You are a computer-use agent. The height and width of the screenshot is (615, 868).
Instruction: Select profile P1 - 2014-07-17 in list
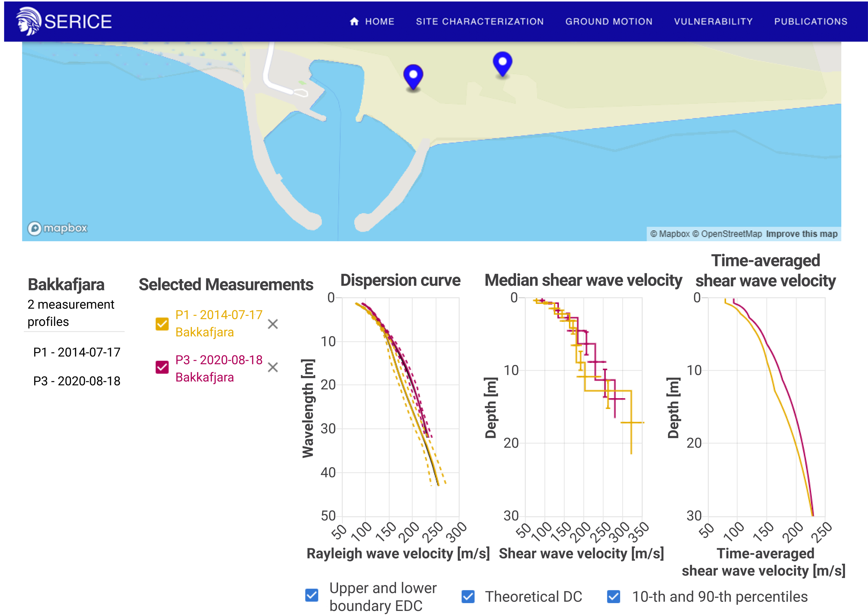point(77,352)
